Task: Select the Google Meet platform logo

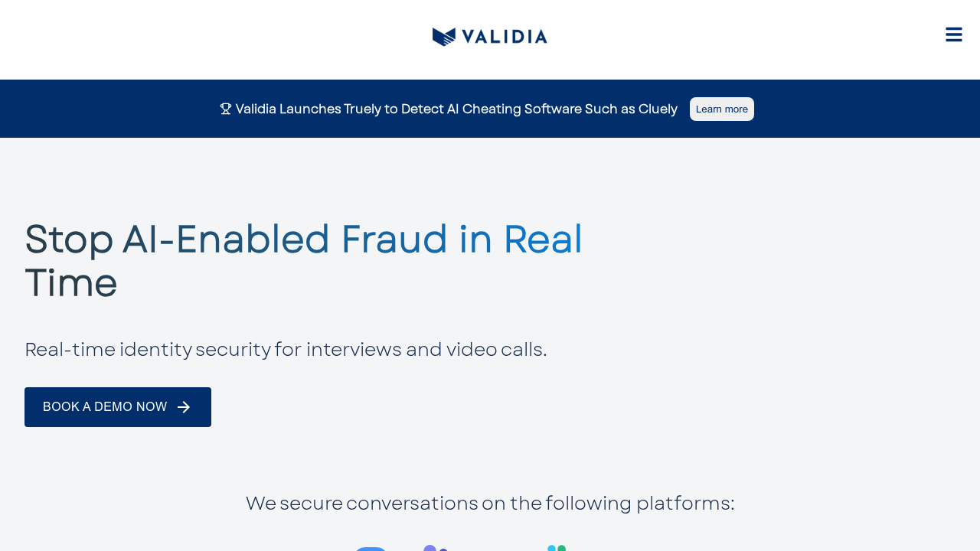Action: [556, 548]
